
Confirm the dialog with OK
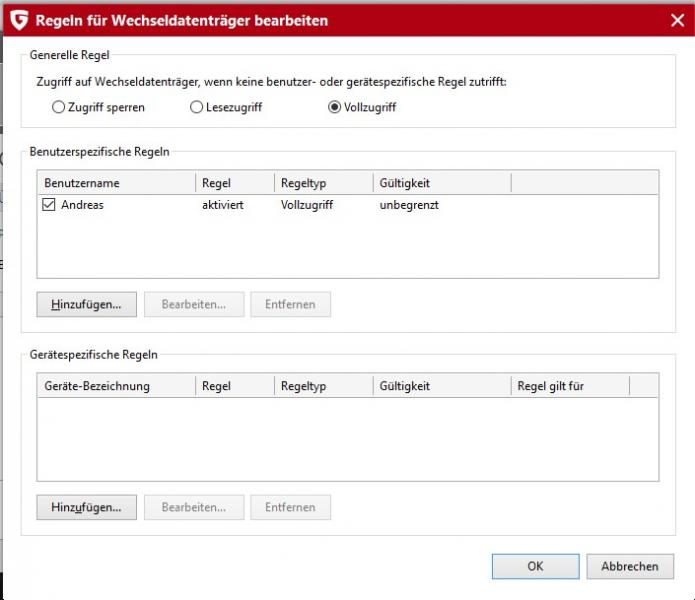(x=535, y=566)
